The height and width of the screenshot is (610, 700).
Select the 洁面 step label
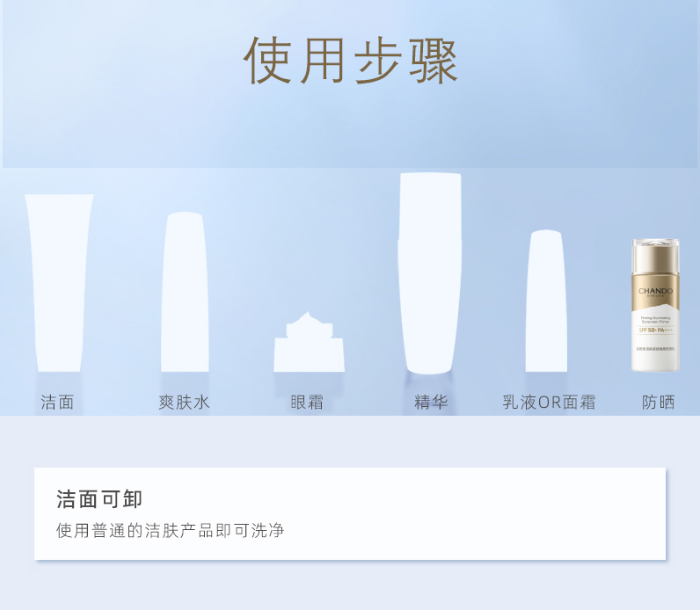pyautogui.click(x=57, y=402)
